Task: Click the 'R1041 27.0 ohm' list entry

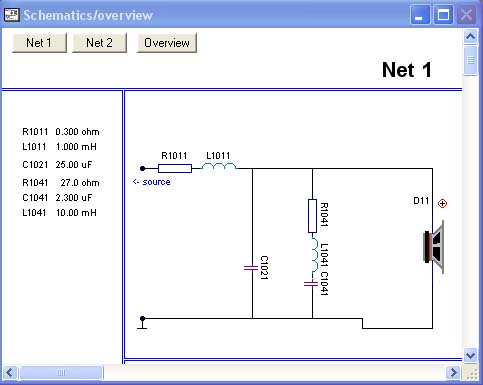Action: (61, 183)
